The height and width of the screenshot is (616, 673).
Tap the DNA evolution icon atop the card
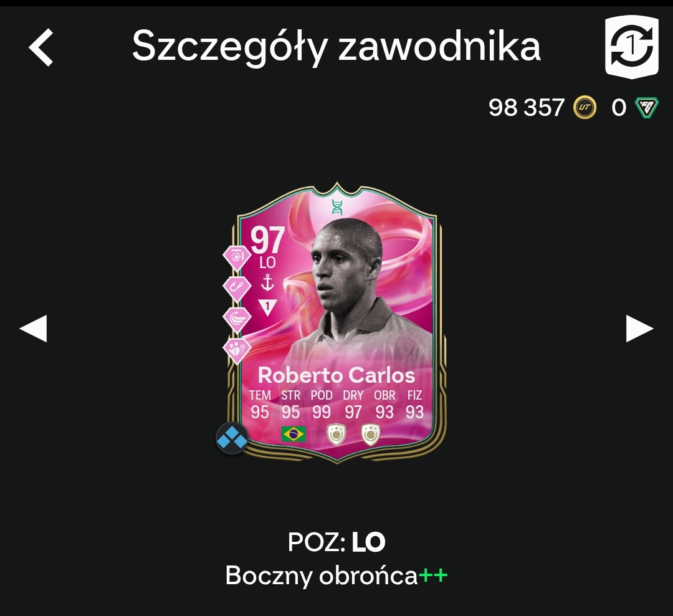tap(337, 206)
